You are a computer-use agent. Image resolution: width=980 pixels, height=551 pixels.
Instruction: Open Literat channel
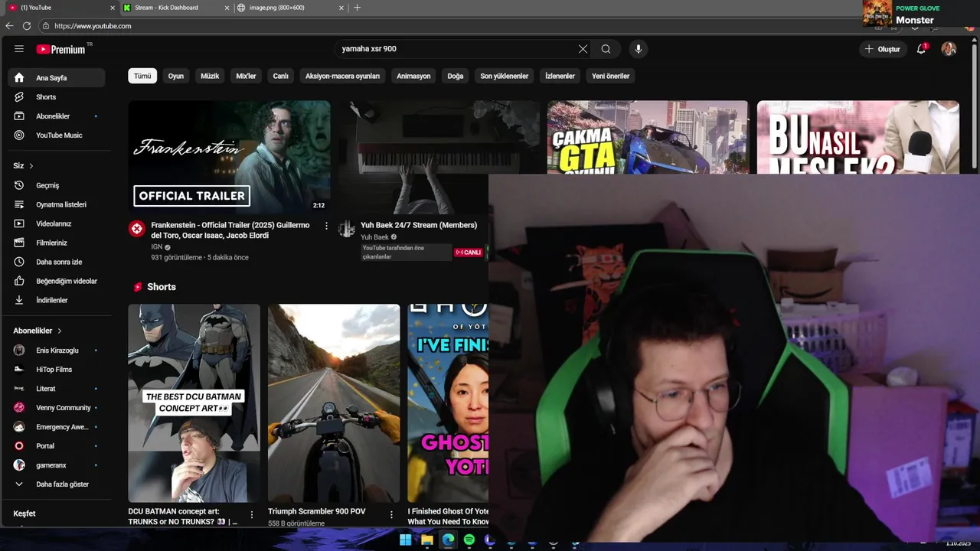coord(57,389)
